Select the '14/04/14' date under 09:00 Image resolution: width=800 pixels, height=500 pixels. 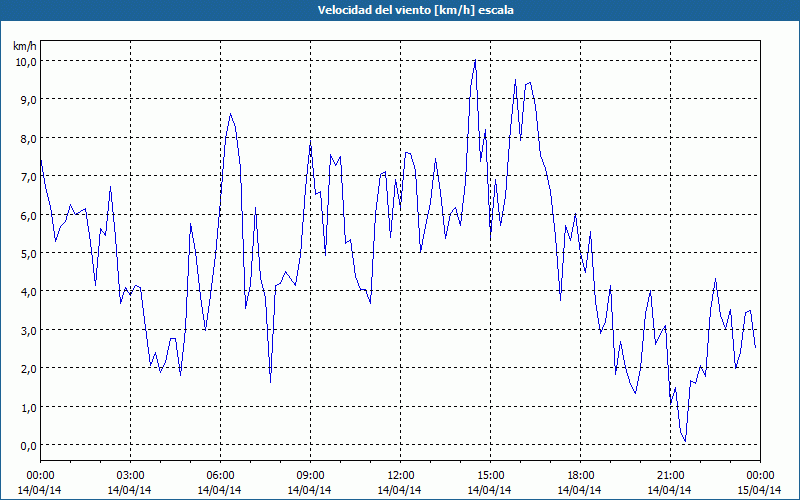click(310, 490)
